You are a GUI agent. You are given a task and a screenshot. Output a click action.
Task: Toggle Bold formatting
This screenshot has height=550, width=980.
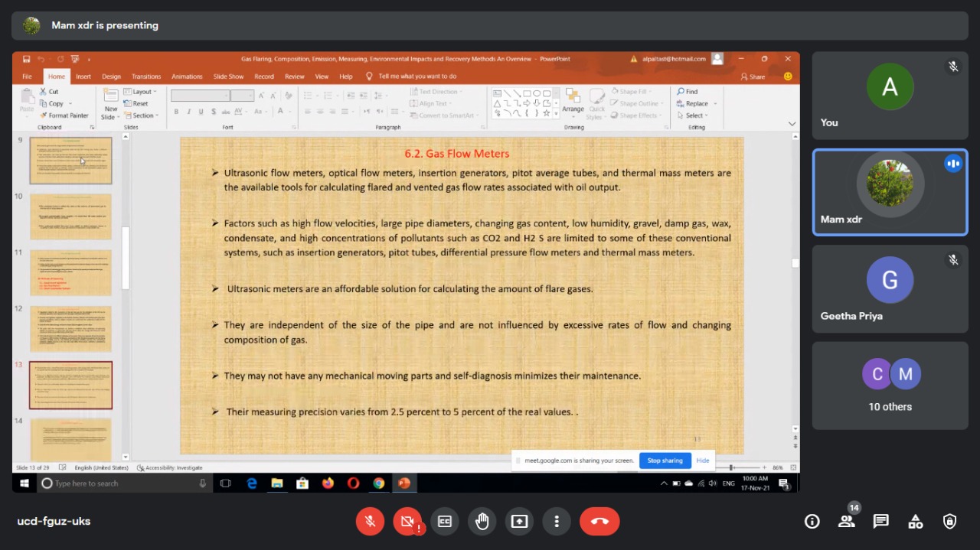[x=176, y=112]
